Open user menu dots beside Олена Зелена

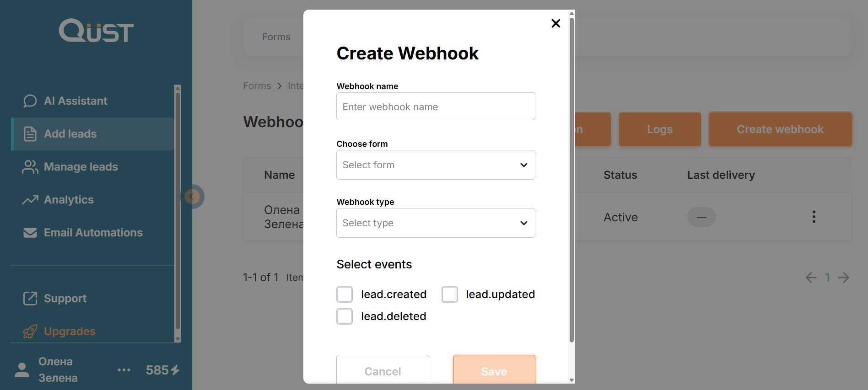[x=124, y=370]
